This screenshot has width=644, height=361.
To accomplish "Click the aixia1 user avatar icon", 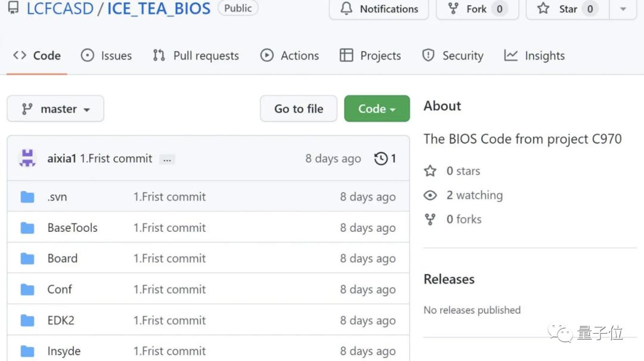I will tap(27, 158).
